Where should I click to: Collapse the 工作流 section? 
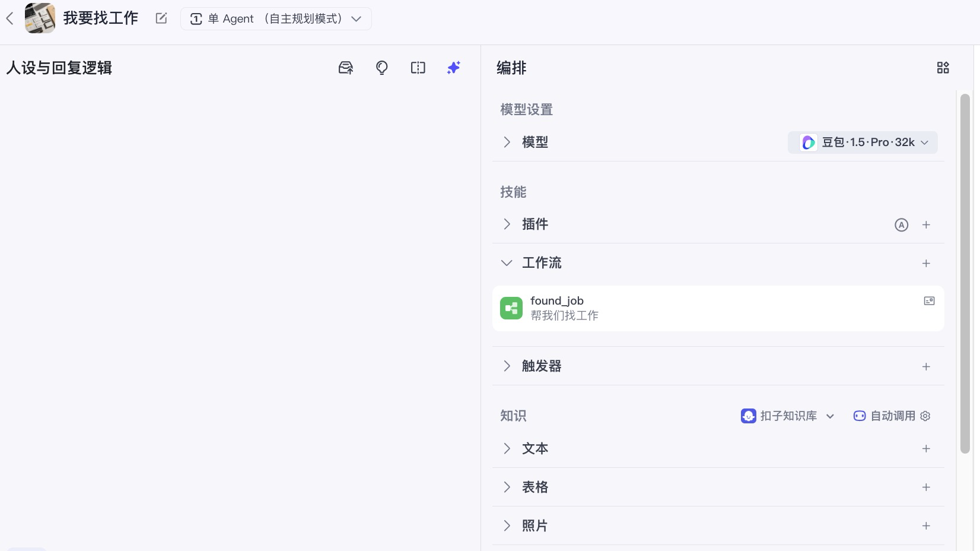[507, 262]
